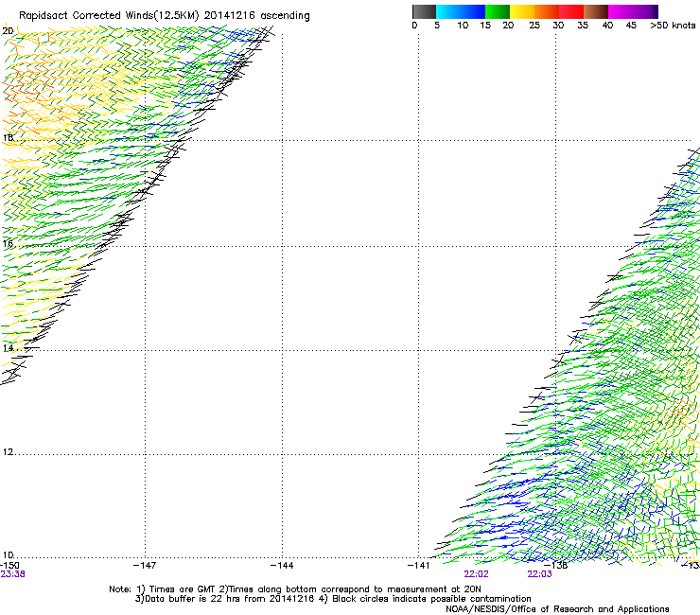The image size is (700, 615).
Task: Select the brown 35-40 knots color segment
Action: point(596,11)
